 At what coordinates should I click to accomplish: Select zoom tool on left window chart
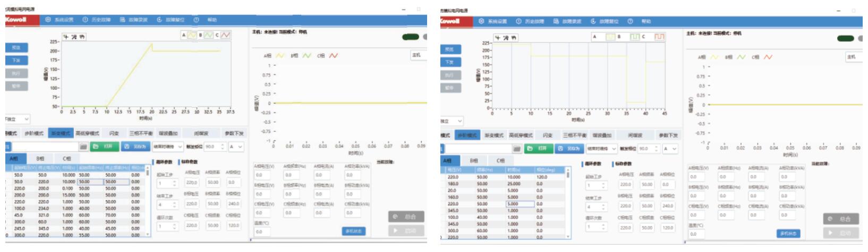pyautogui.click(x=74, y=37)
